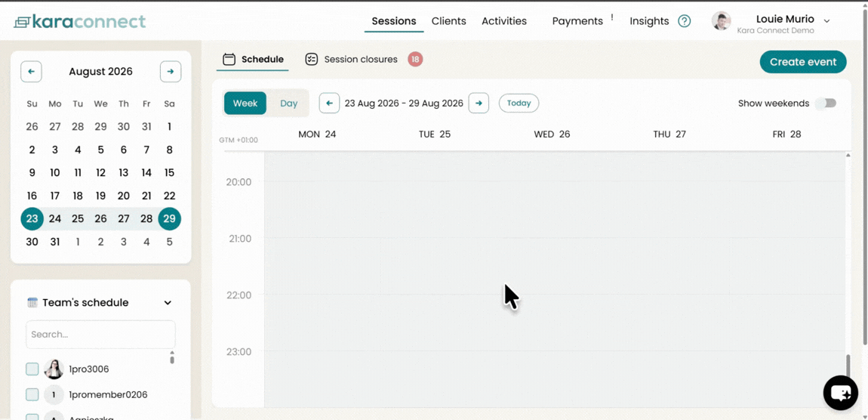
Task: Click the Kara Connect Demo label
Action: click(x=776, y=30)
